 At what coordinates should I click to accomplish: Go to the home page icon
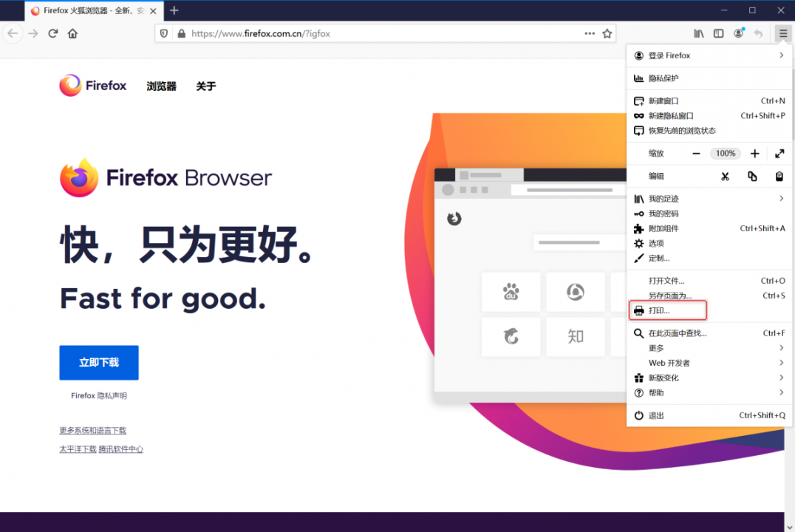click(72, 33)
